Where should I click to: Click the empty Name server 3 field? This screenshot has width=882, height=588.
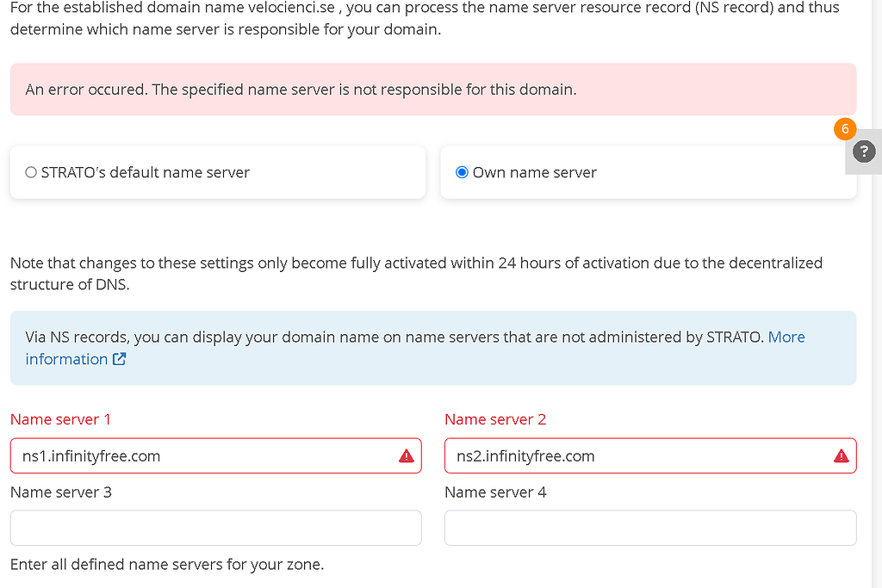pyautogui.click(x=215, y=528)
